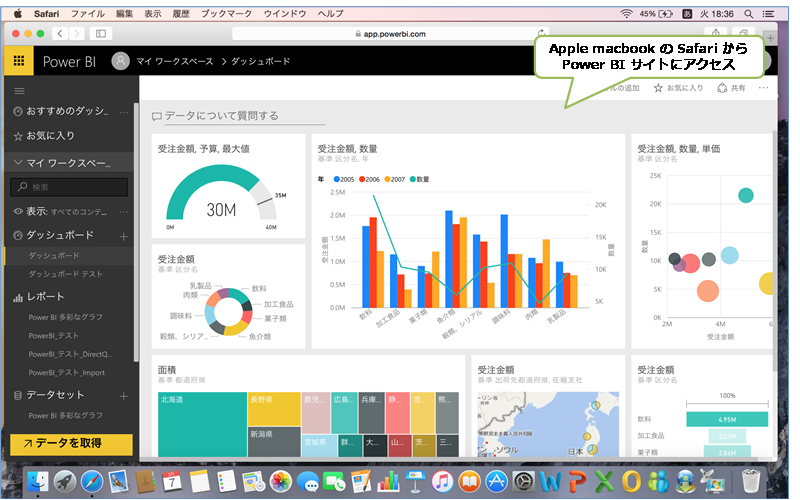Open Numbers app from the Dock

pyautogui.click(x=389, y=482)
